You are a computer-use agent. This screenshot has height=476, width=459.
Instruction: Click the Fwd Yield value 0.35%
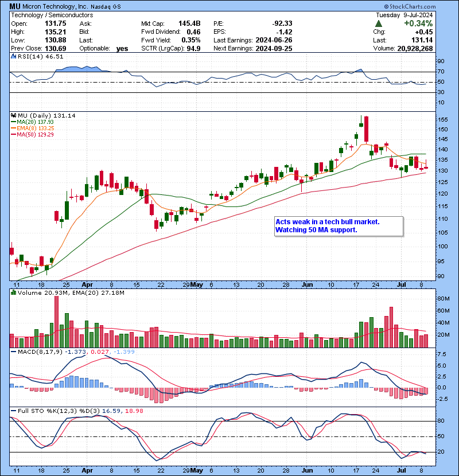click(x=190, y=40)
